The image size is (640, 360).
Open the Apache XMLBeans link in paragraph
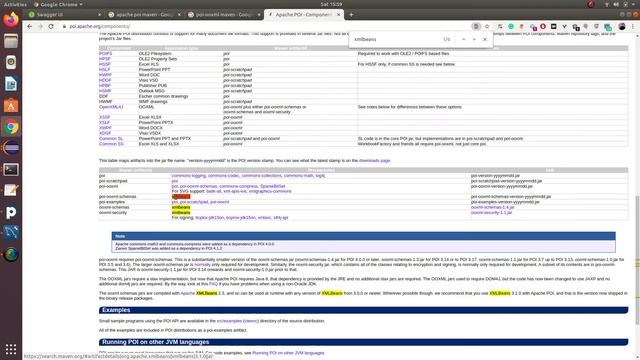(199, 293)
